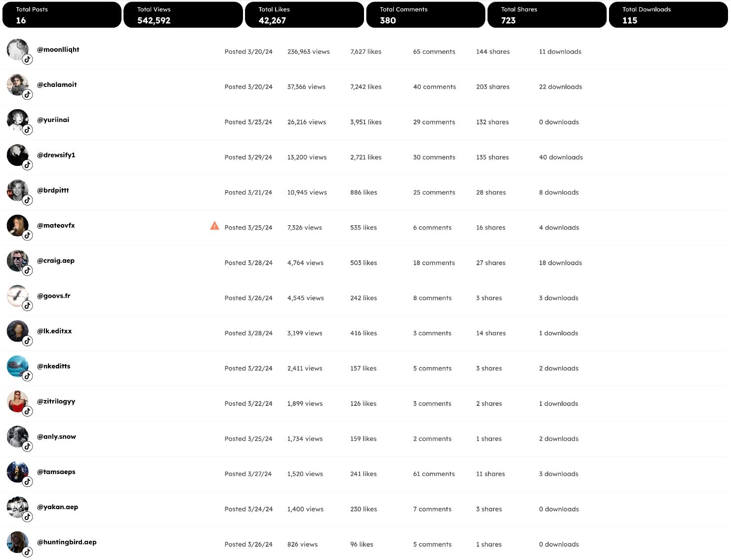The height and width of the screenshot is (560, 731).
Task: Open the @zitrilogyy username link
Action: pyautogui.click(x=56, y=401)
